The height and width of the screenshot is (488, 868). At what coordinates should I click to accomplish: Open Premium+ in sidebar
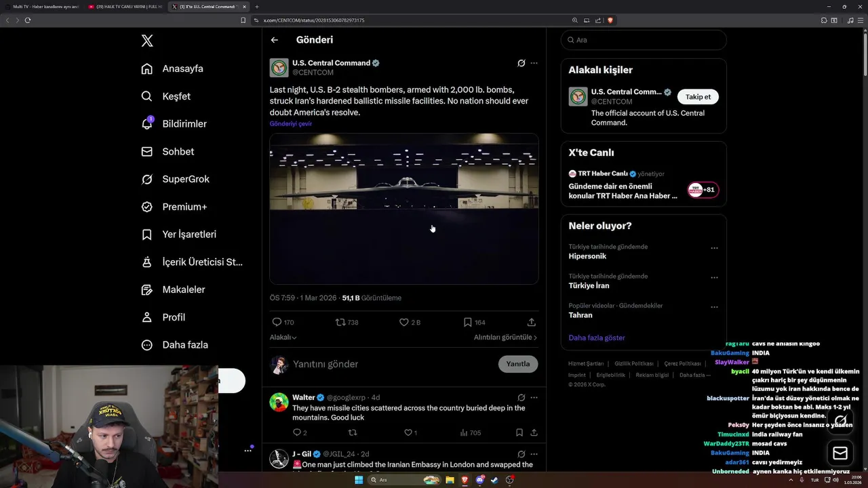click(x=174, y=207)
